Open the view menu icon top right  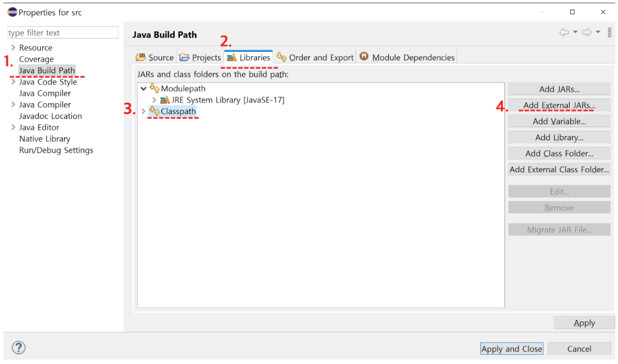[x=610, y=32]
